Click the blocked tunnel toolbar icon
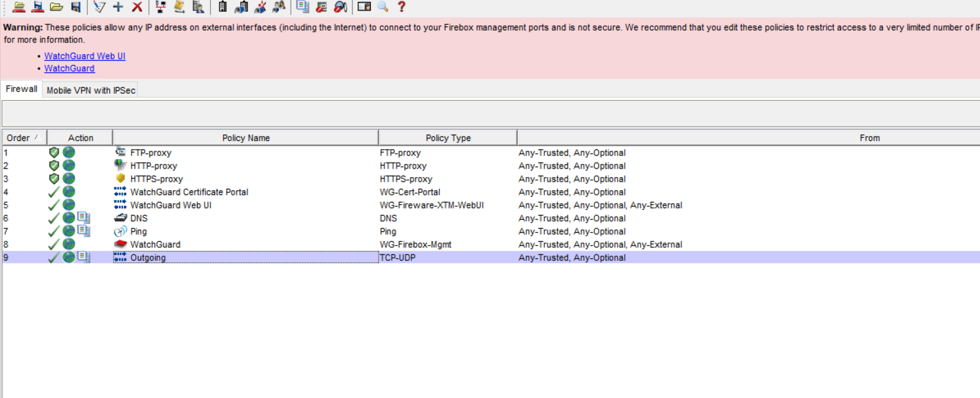Screen dimensions: 980x398 pos(340,7)
